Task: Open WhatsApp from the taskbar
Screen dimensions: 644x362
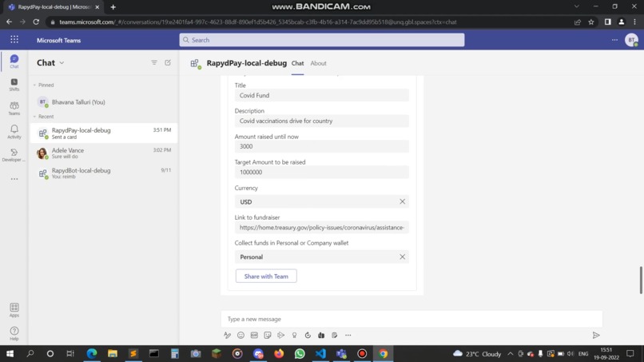Action: 300,353
